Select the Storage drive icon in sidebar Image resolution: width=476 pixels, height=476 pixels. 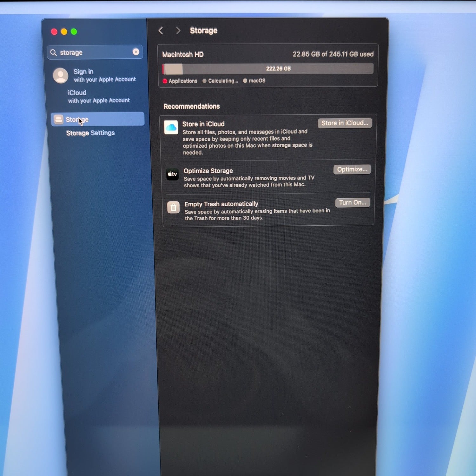59,119
